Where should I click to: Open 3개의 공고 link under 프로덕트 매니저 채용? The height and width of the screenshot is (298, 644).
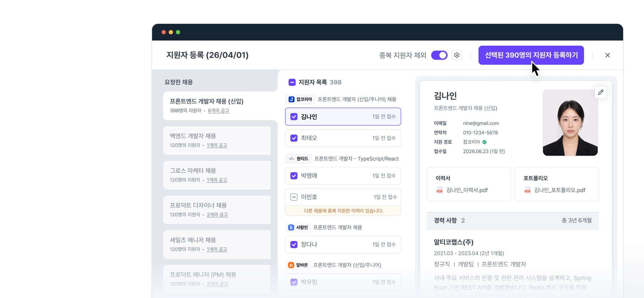tap(217, 284)
